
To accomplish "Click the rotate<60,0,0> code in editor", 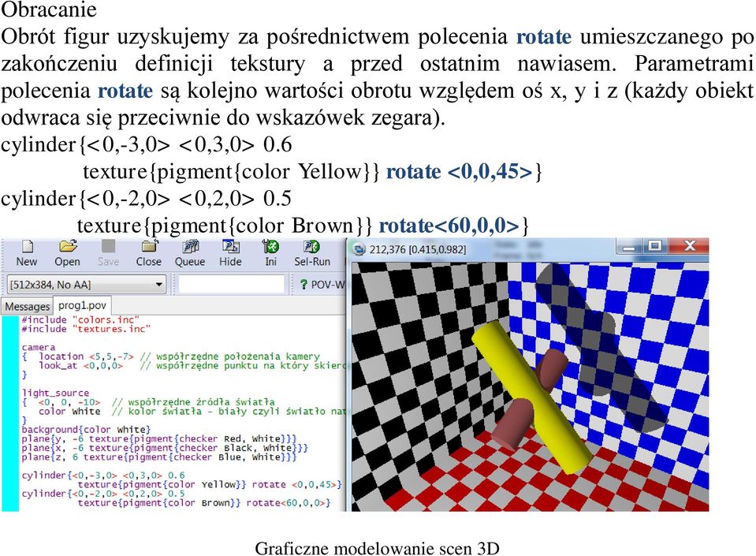I will 288,503.
